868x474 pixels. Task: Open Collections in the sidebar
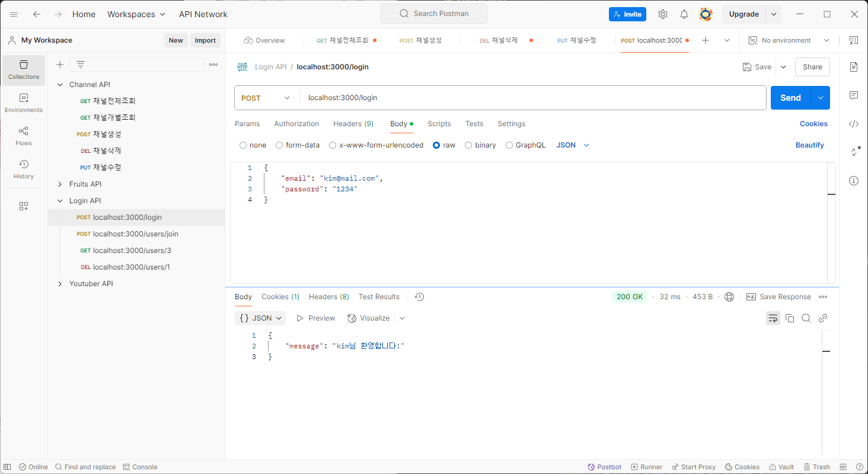24,71
